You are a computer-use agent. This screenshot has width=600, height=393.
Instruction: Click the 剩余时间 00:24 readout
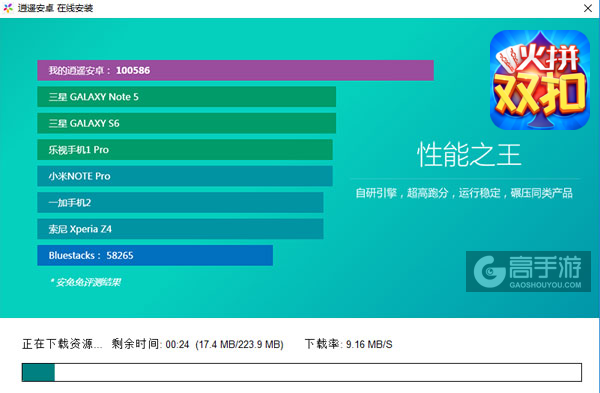click(150, 344)
